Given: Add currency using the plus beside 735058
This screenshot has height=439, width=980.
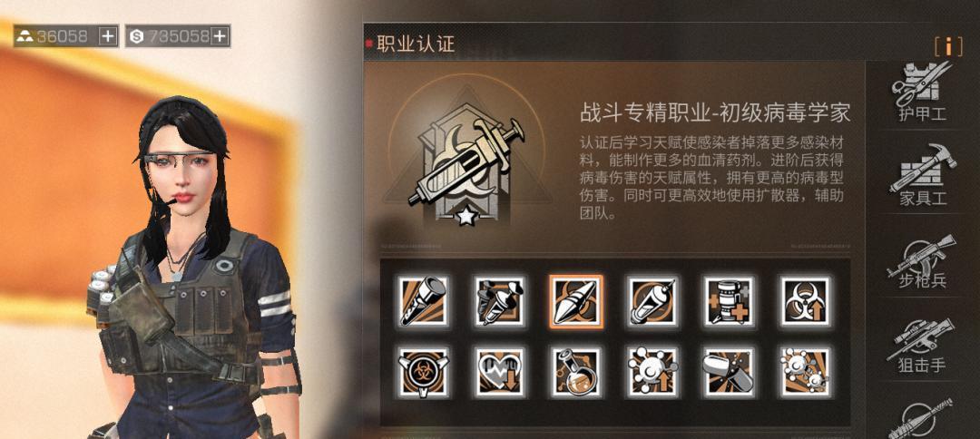Looking at the screenshot, I should point(220,36).
